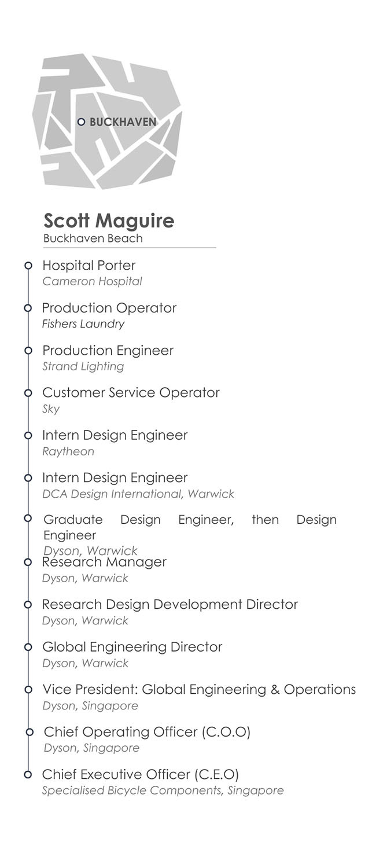Click the timeline dot for the DCA Design internship
This screenshot has width=376, height=868.
(x=28, y=478)
